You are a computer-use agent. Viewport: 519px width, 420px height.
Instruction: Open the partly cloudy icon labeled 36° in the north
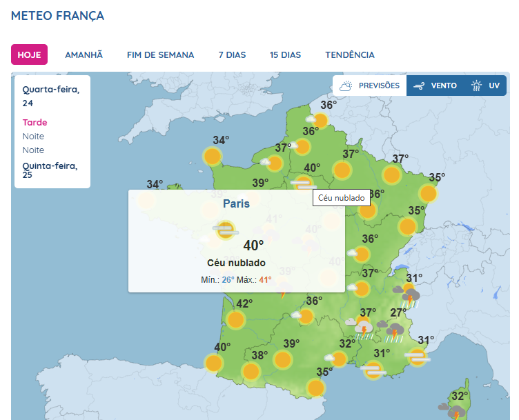(317, 120)
